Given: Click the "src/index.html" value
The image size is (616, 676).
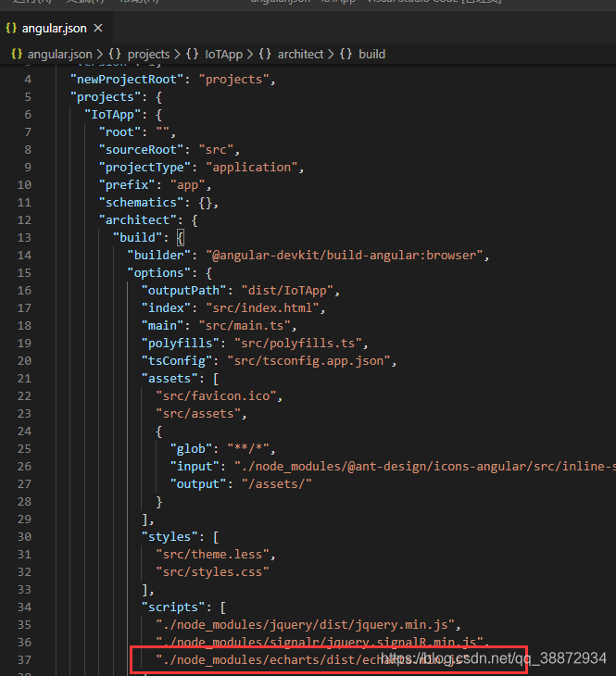Looking at the screenshot, I should 262,308.
